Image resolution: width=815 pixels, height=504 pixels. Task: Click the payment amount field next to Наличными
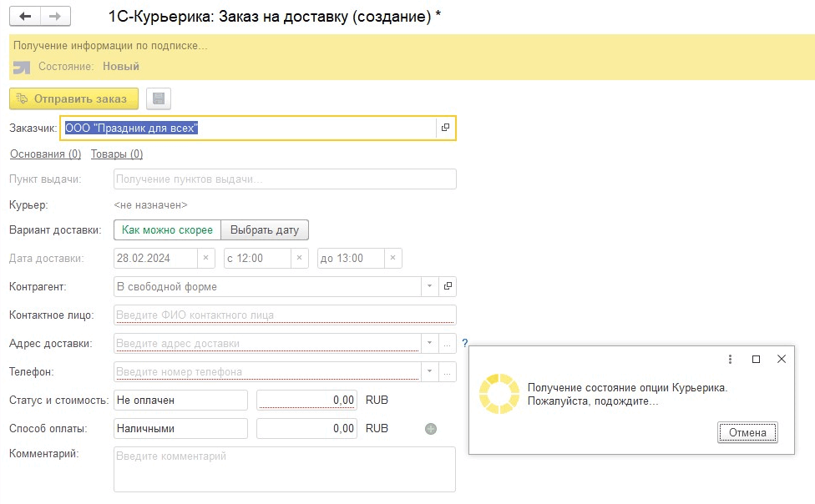[x=306, y=429]
